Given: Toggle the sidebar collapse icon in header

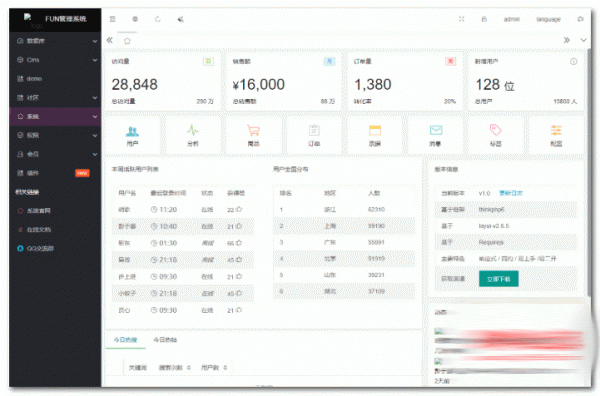Looking at the screenshot, I should tap(112, 19).
